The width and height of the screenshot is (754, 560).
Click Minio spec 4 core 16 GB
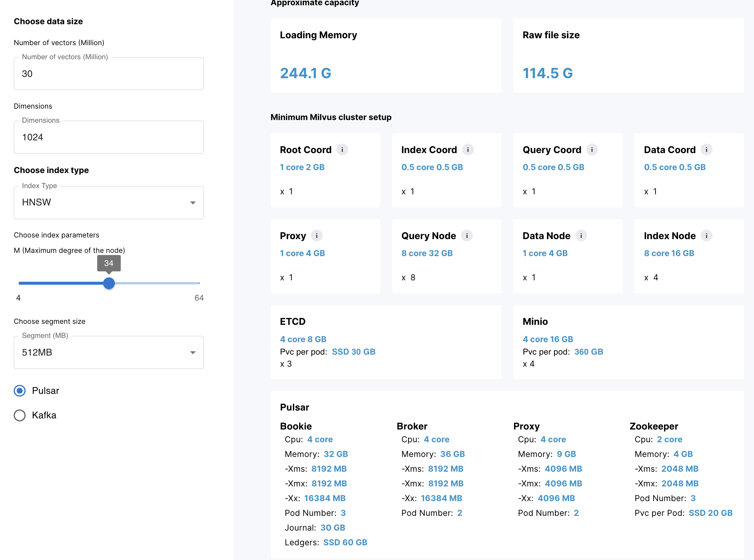[548, 339]
